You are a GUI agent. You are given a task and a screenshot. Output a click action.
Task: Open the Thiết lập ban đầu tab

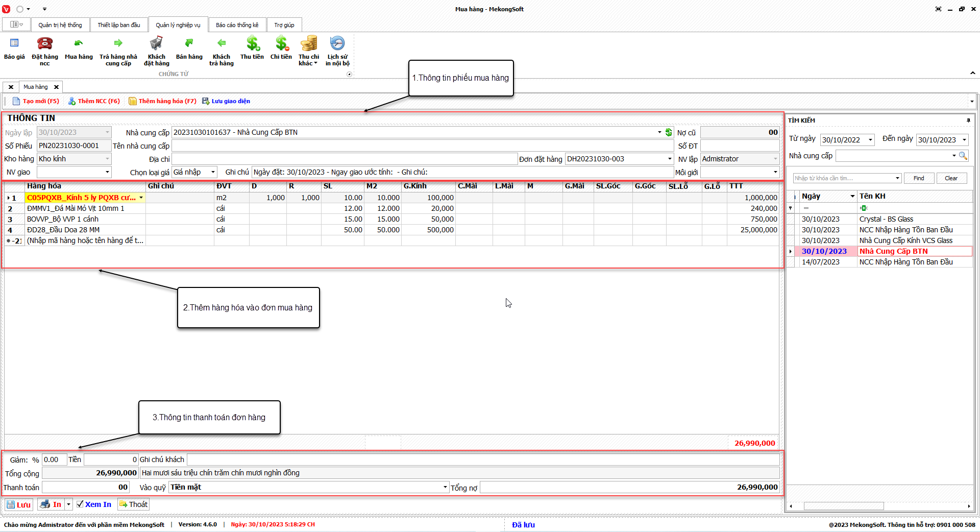click(x=118, y=25)
